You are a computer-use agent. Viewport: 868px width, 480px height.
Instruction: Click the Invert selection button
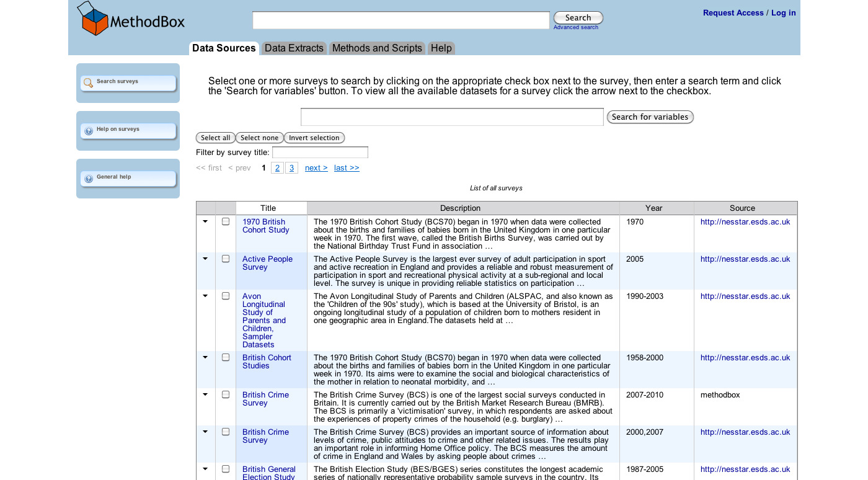tap(316, 138)
